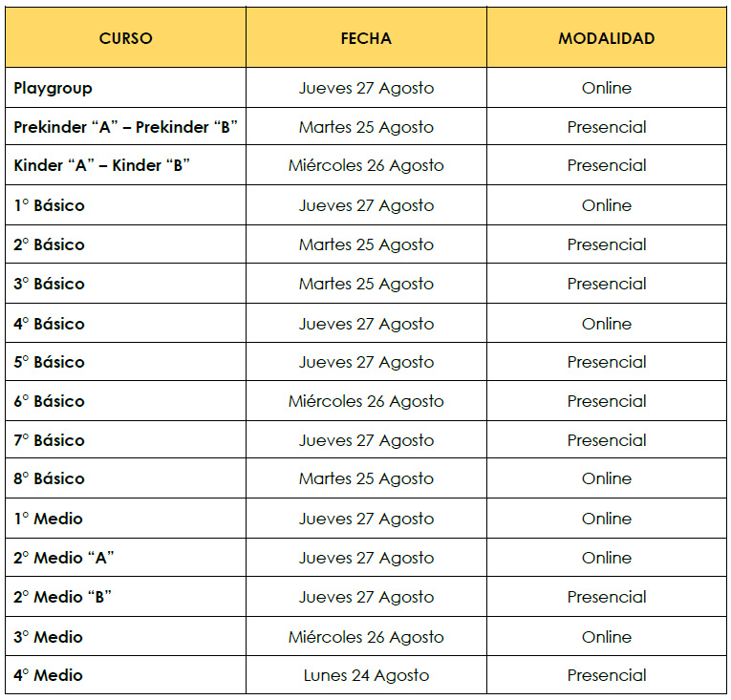Image resolution: width=731 pixels, height=700 pixels.
Task: Click the 1° Básico row label
Action: click(x=50, y=205)
